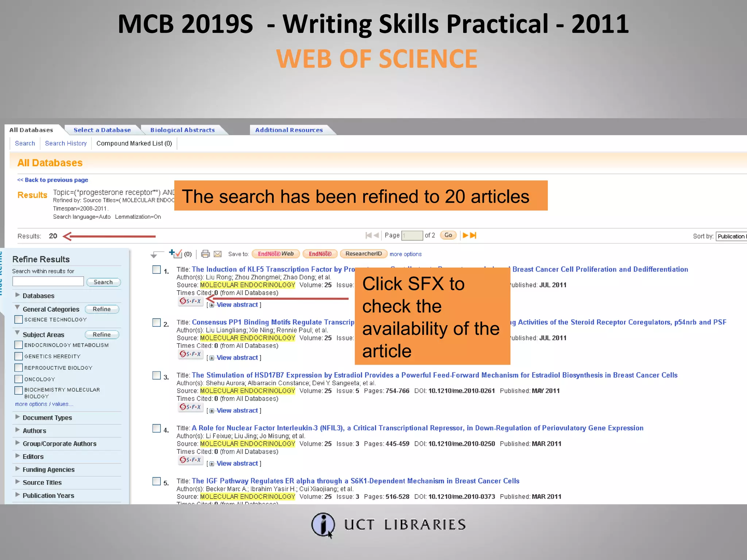Collapse the Subject Areas section
Screen dimensions: 747x560
point(17,333)
